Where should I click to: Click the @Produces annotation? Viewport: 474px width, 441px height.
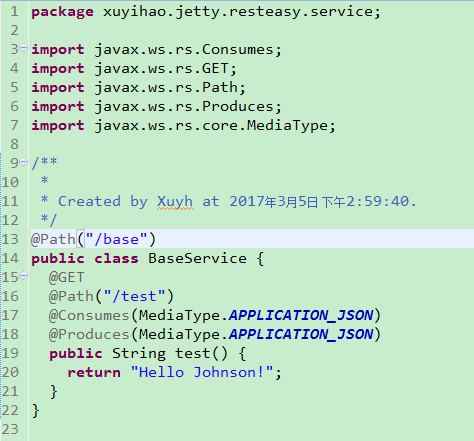[x=89, y=335]
